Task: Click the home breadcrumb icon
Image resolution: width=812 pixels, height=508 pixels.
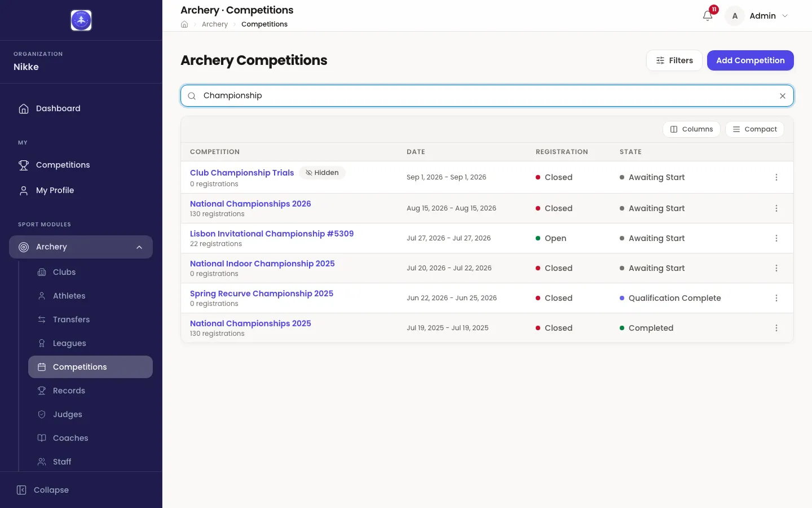Action: (184, 24)
